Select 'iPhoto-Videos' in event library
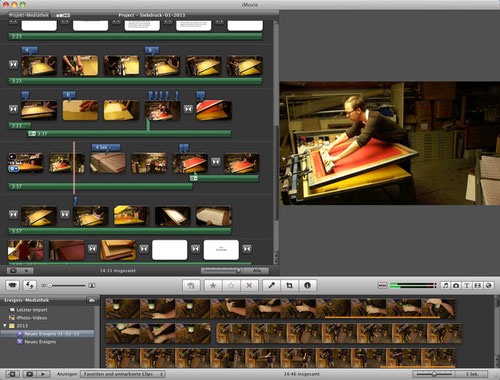500x380 pixels. pyautogui.click(x=32, y=318)
